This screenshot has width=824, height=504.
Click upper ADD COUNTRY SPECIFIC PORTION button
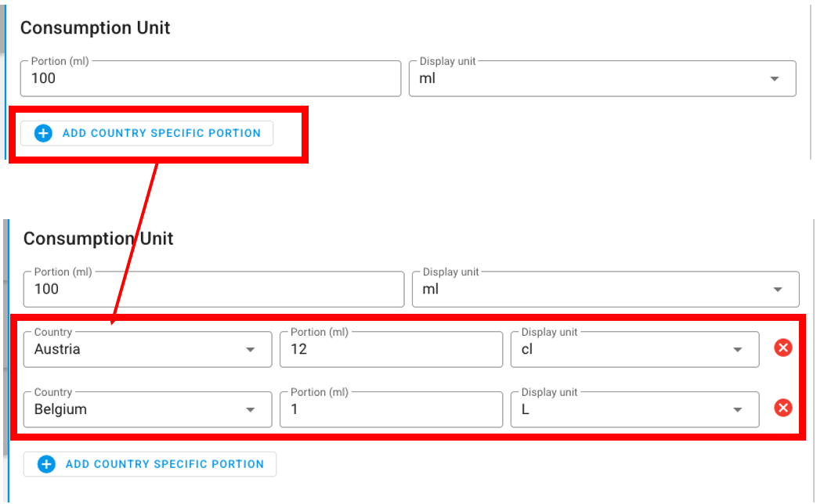pyautogui.click(x=146, y=133)
